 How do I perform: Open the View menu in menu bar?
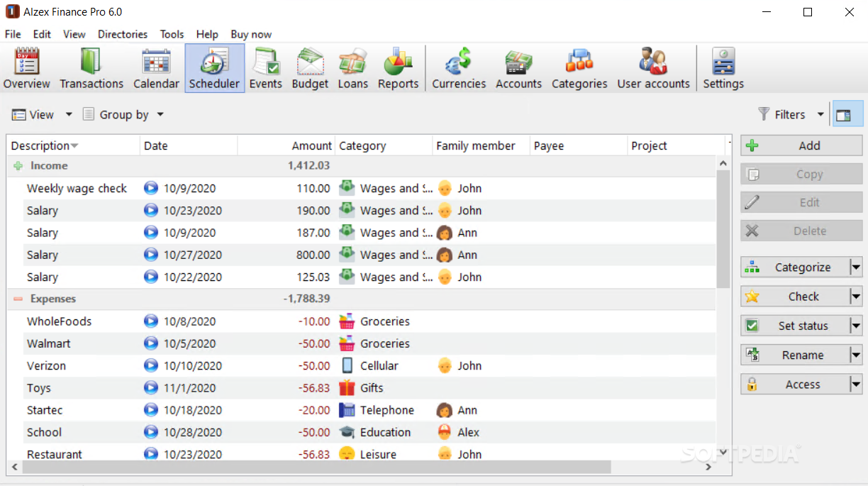click(74, 34)
